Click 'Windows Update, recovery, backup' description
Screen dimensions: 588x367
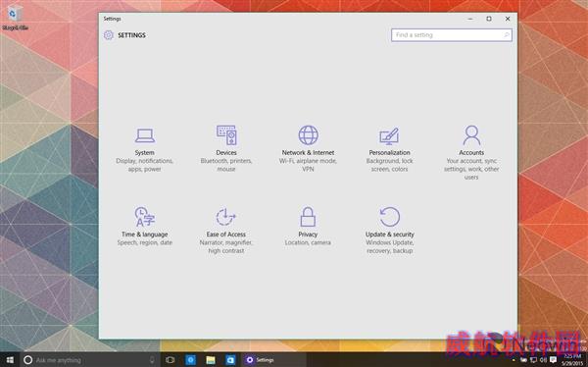(390, 247)
